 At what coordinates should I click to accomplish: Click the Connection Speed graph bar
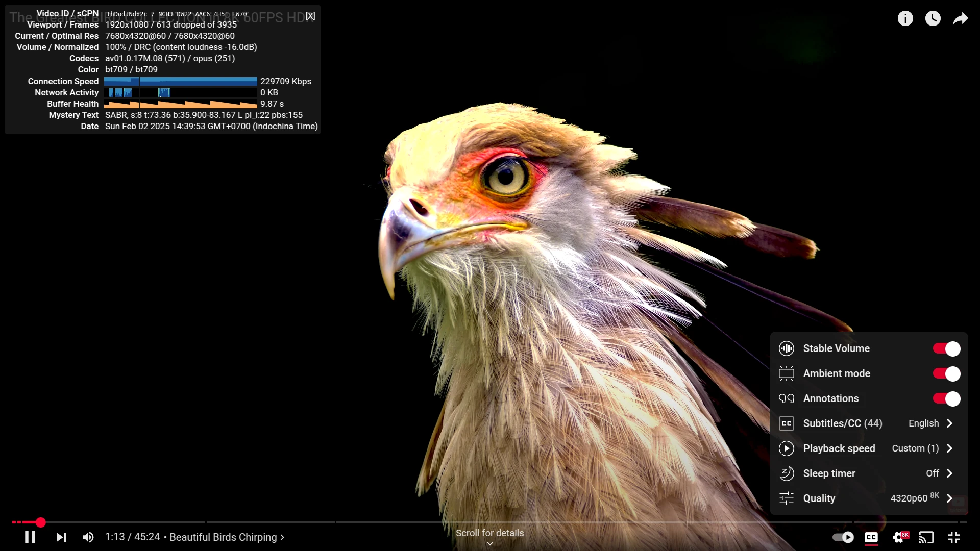(181, 81)
